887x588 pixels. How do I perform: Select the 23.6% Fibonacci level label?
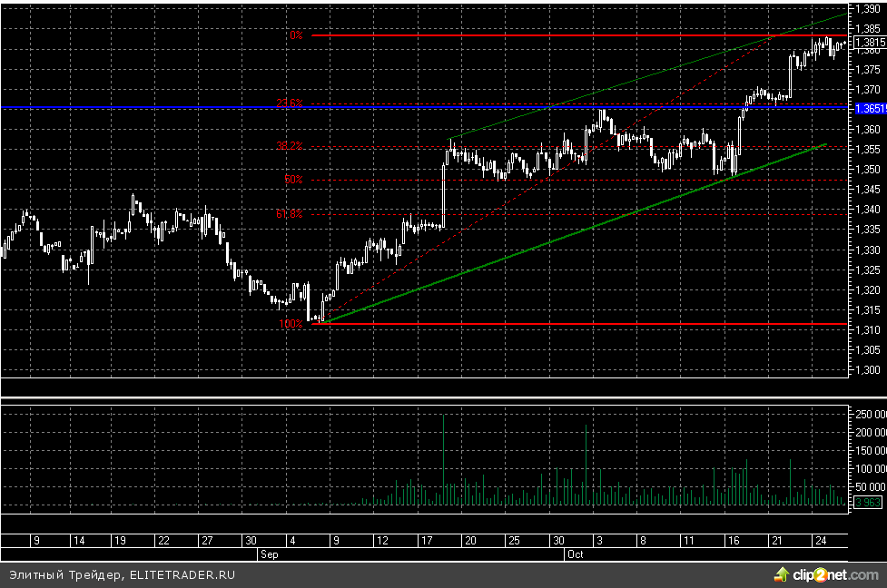pyautogui.click(x=290, y=103)
